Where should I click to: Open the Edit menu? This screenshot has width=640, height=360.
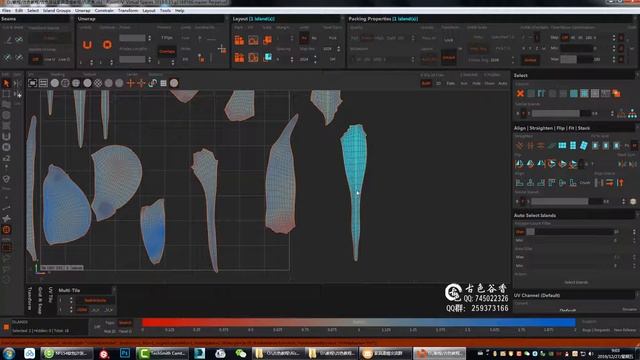(19, 10)
